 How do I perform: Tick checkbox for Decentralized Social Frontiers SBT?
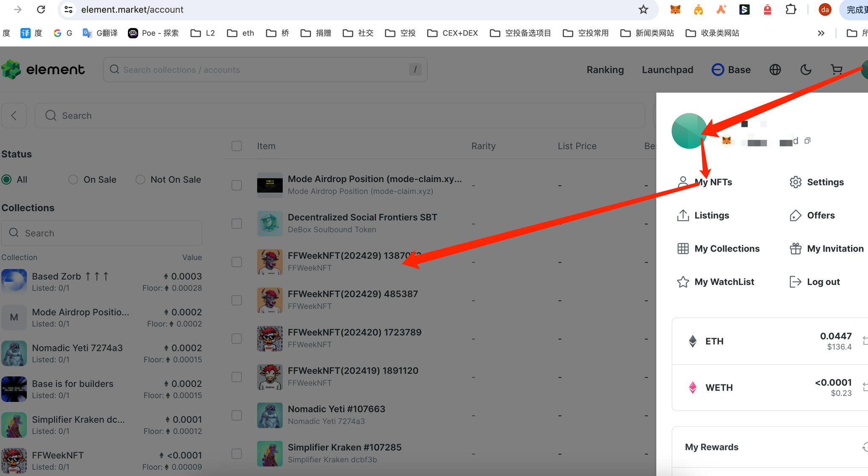pos(237,224)
